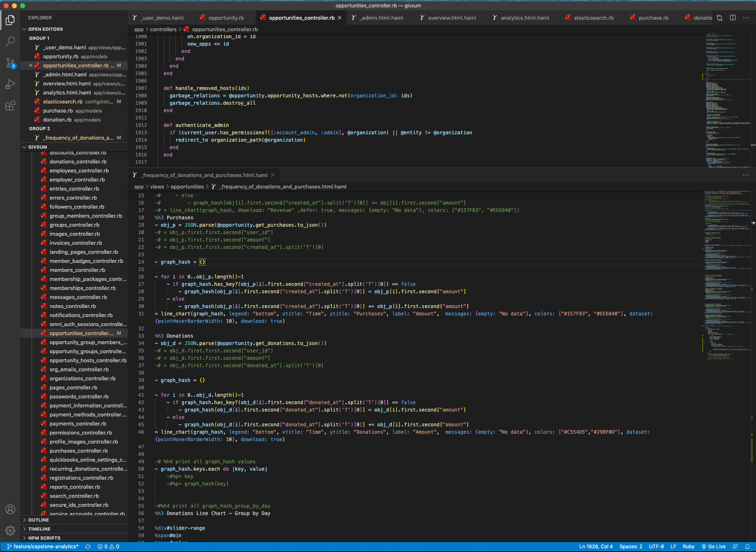Open Problems panel via errors and warnings count
The image size is (756, 552).
point(108,547)
